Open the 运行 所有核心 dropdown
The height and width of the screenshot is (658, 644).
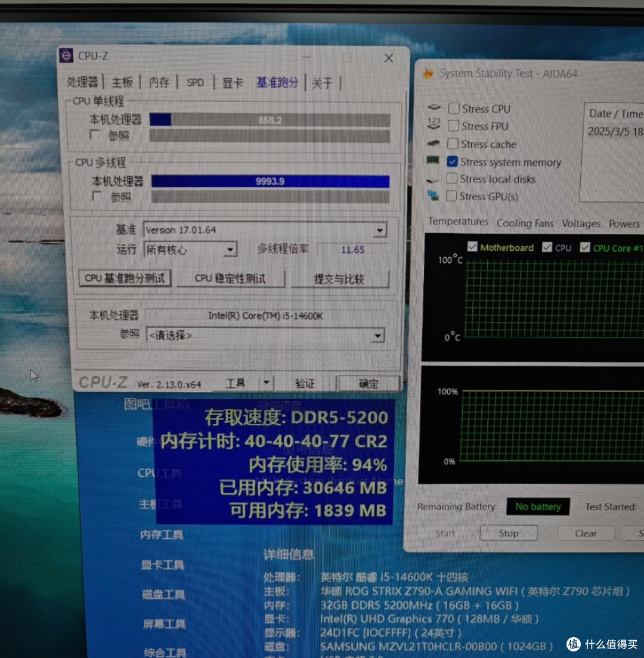point(230,250)
